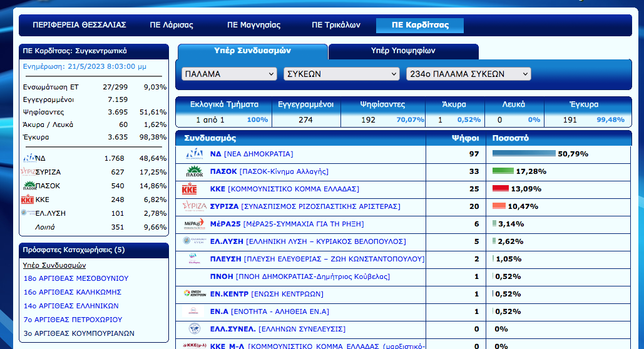Open ΠΕ Τρικάλων regional unit
Viewport: 644px width, 349px height.
click(336, 25)
